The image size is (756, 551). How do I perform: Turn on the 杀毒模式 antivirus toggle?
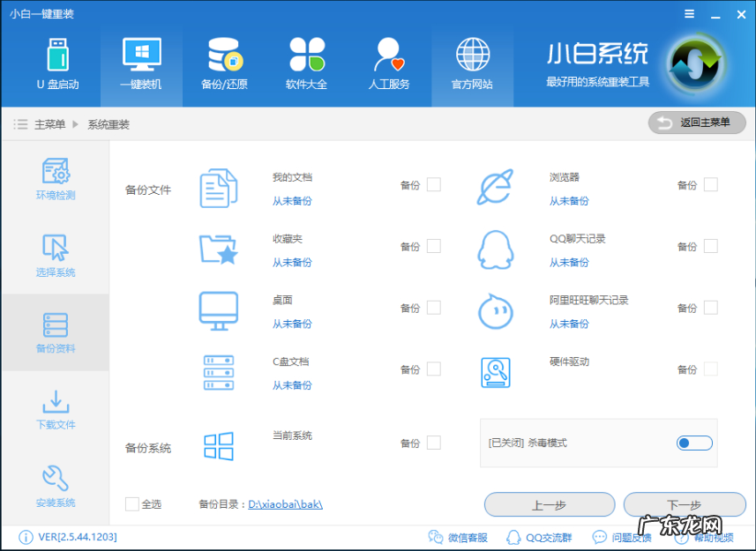click(694, 443)
